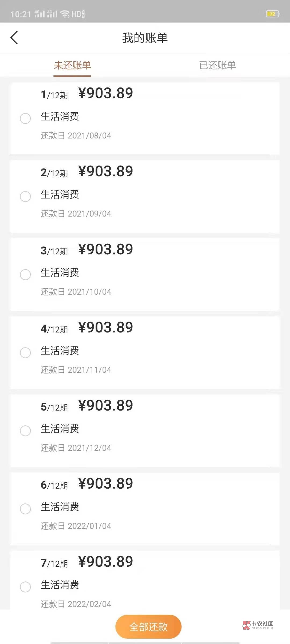Tap the 卡农社区 watermark logo

tap(258, 625)
